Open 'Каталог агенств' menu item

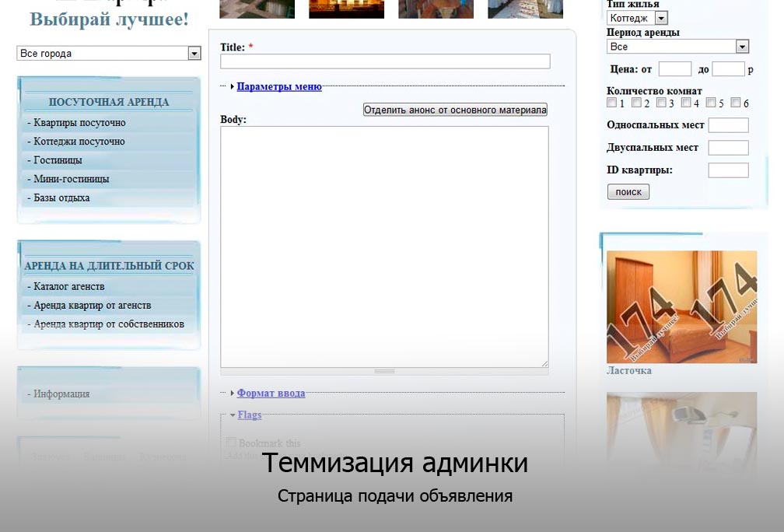(x=69, y=286)
